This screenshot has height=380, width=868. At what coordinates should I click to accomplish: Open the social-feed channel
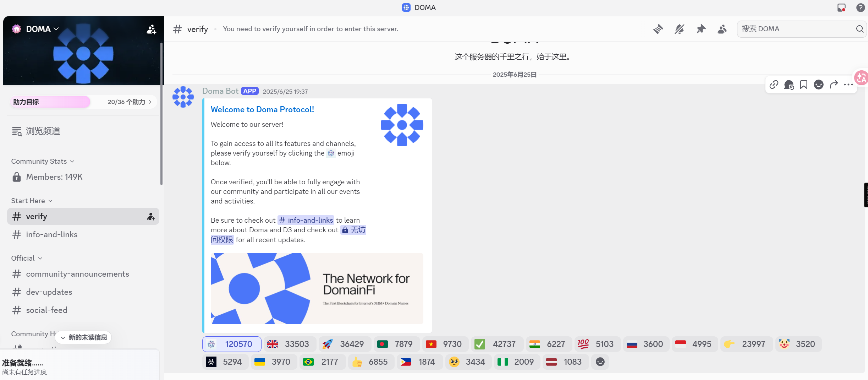coord(83,310)
